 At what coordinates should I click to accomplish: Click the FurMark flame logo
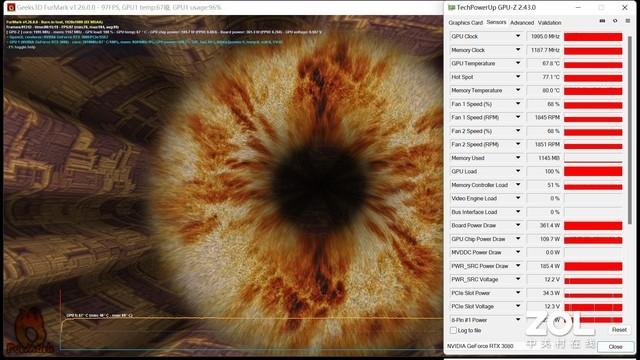point(29,331)
